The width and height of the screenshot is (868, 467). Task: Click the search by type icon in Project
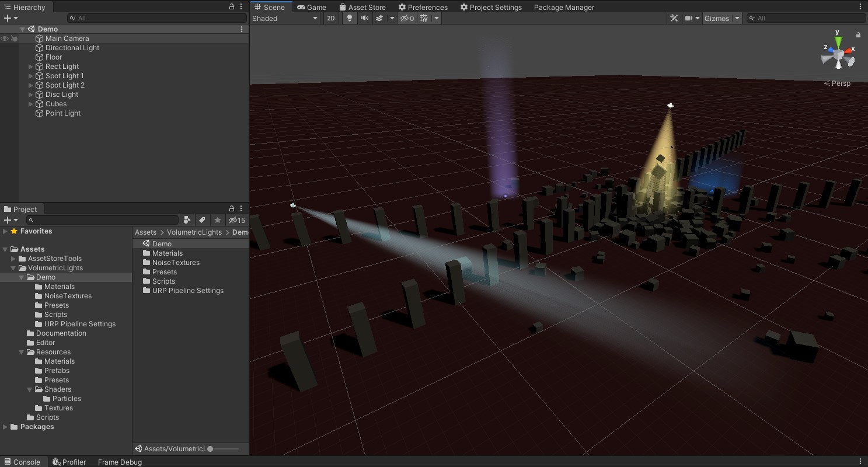click(x=188, y=220)
